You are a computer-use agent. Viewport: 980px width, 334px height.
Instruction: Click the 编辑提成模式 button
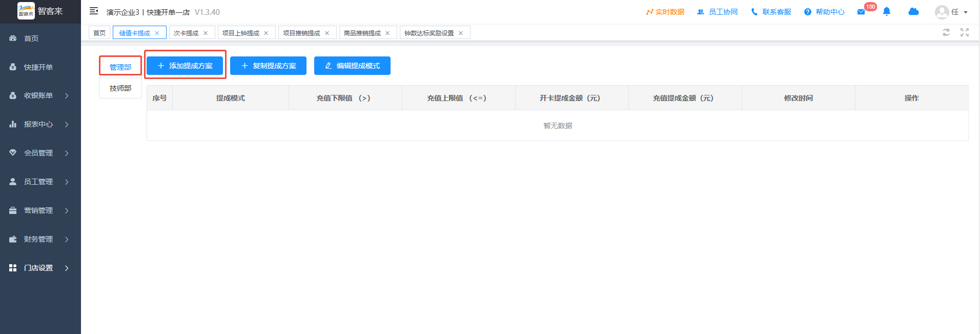[352, 66]
